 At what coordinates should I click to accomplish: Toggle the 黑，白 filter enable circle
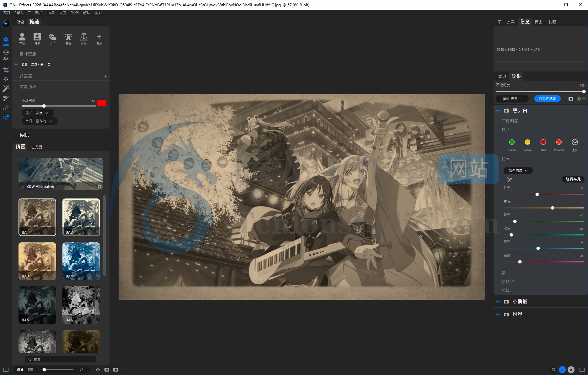pyautogui.click(x=498, y=111)
